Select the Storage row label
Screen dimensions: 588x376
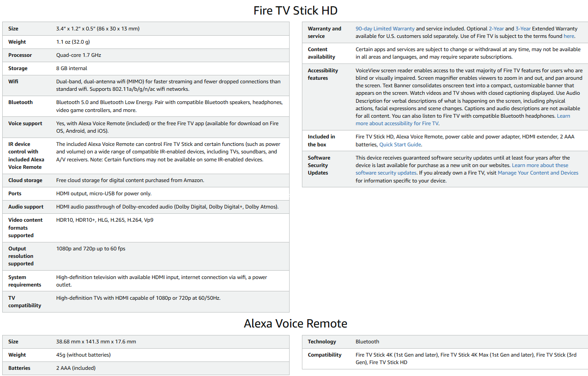click(x=18, y=68)
